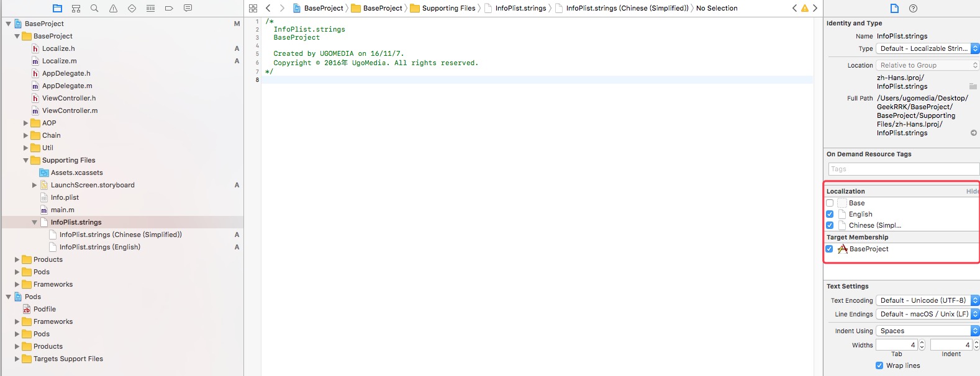The image size is (980, 376).
Task: Reveal file in Finder arrow icon
Action: (x=973, y=133)
